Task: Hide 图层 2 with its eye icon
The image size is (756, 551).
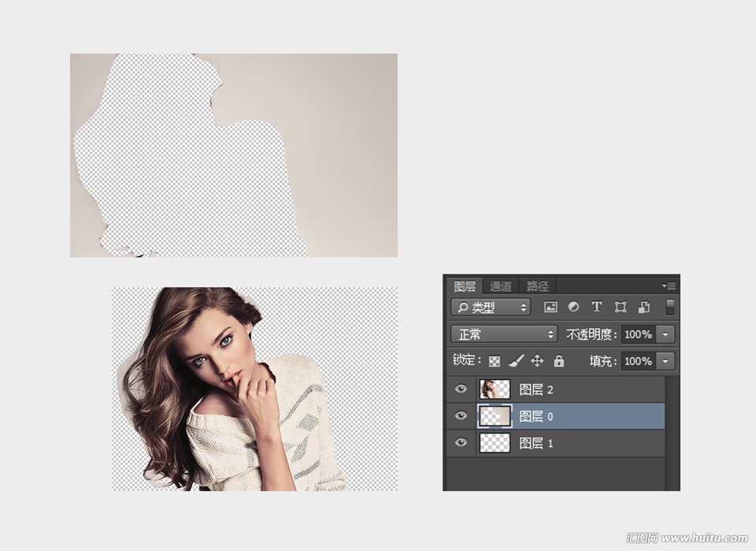Action: click(x=461, y=389)
